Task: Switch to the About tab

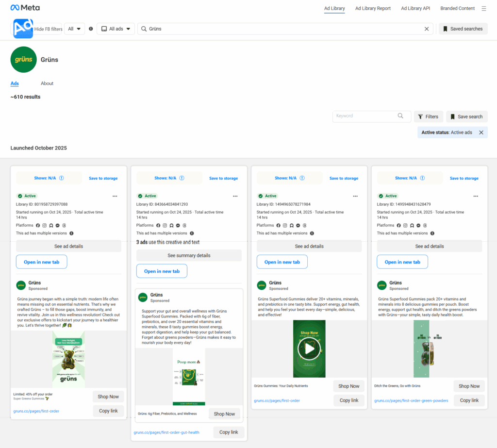Action: point(47,83)
